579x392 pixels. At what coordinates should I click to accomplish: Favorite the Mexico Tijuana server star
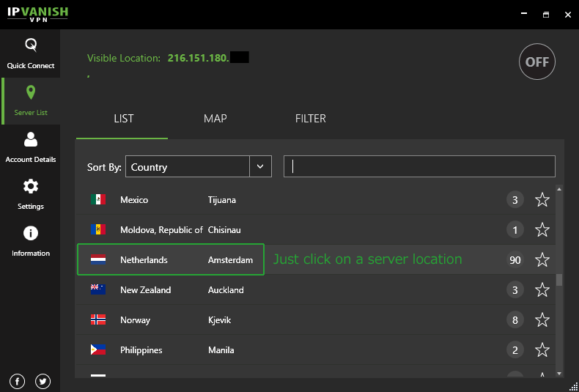pyautogui.click(x=542, y=200)
